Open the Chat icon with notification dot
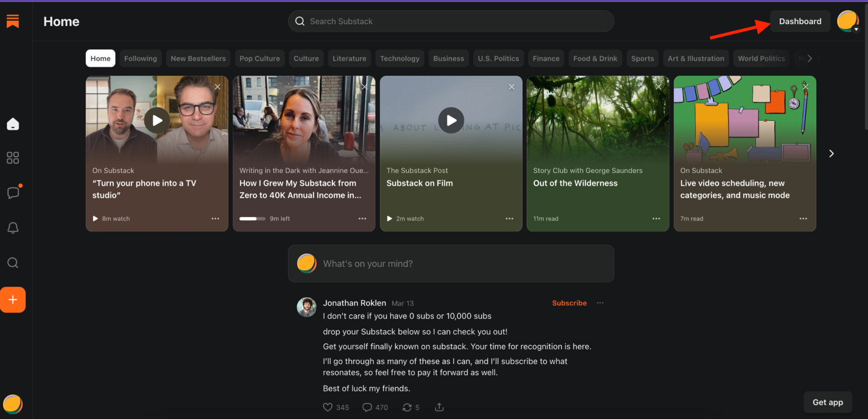 (13, 193)
